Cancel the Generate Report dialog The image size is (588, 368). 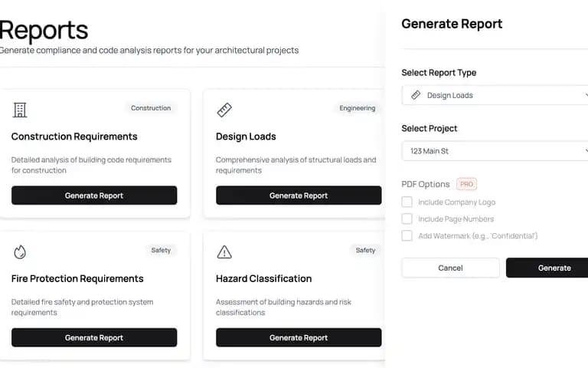(450, 268)
